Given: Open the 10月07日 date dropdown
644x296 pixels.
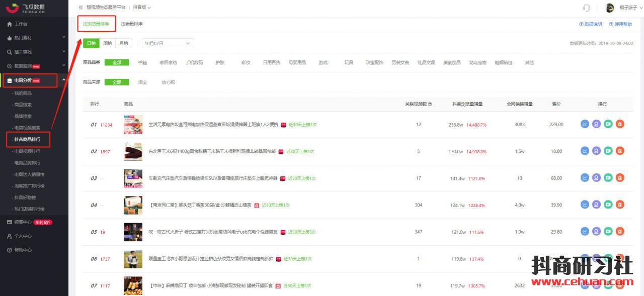Looking at the screenshot, I should [168, 44].
